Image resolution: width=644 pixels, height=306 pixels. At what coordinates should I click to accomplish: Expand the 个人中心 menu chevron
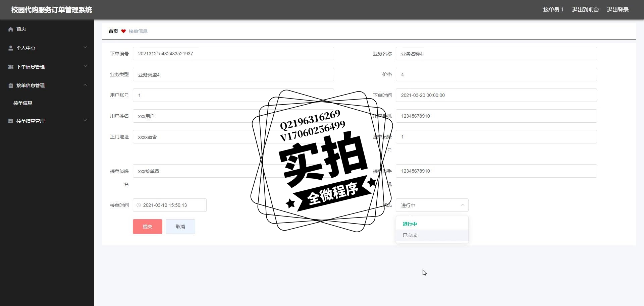tap(85, 47)
